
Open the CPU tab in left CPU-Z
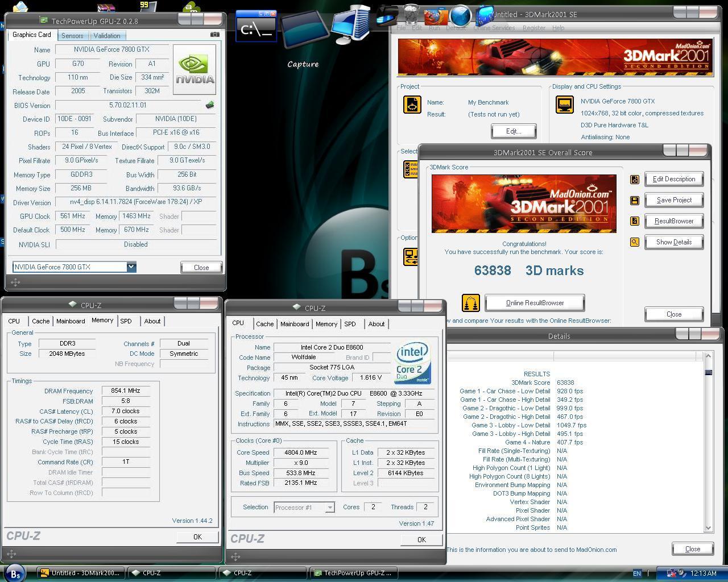[x=14, y=321]
